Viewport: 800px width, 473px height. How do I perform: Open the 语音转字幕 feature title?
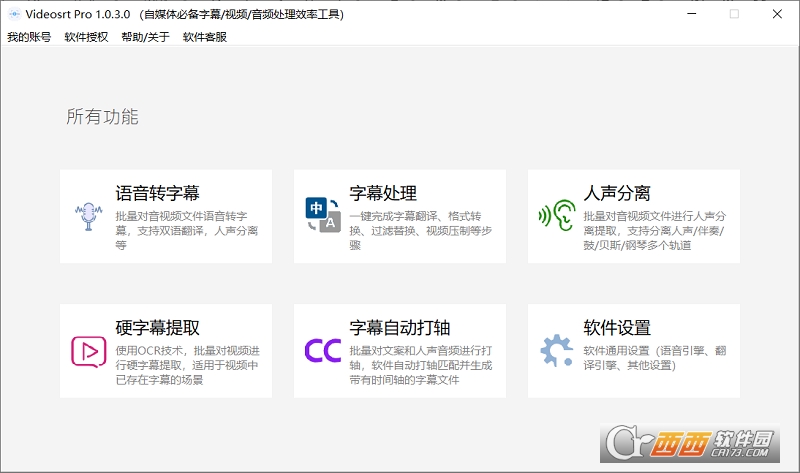click(x=157, y=193)
